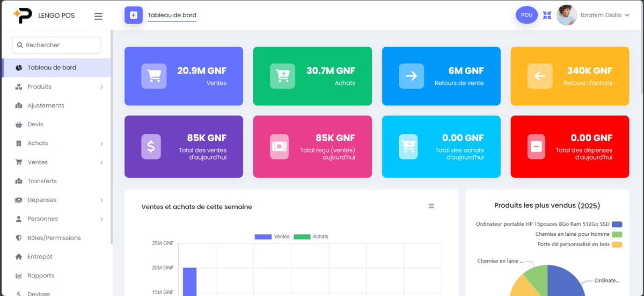The width and height of the screenshot is (644, 296).
Task: Open the weekly chart options menu icon
Action: pos(431,206)
